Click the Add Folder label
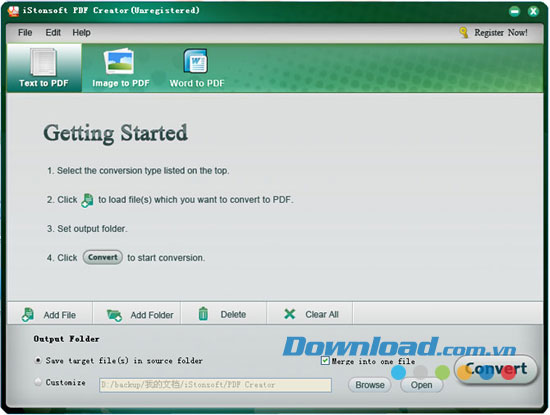Screen dimensions: 550x415 tap(152, 315)
